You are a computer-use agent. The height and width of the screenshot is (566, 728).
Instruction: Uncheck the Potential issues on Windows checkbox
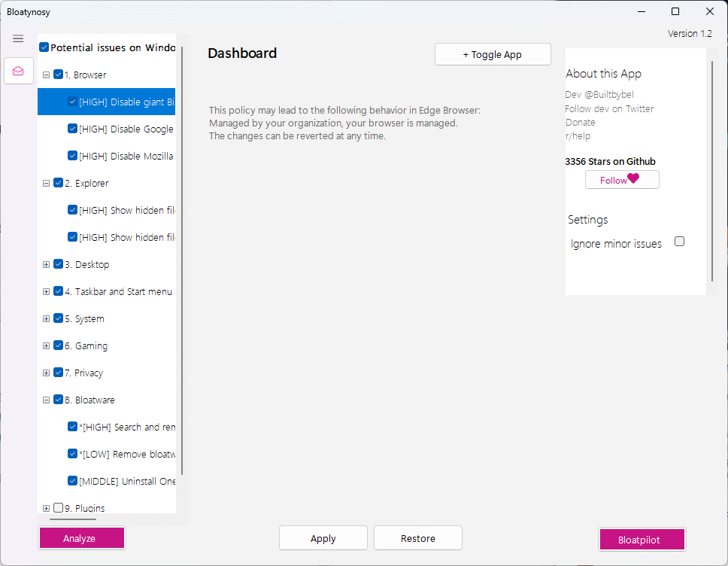pyautogui.click(x=43, y=47)
